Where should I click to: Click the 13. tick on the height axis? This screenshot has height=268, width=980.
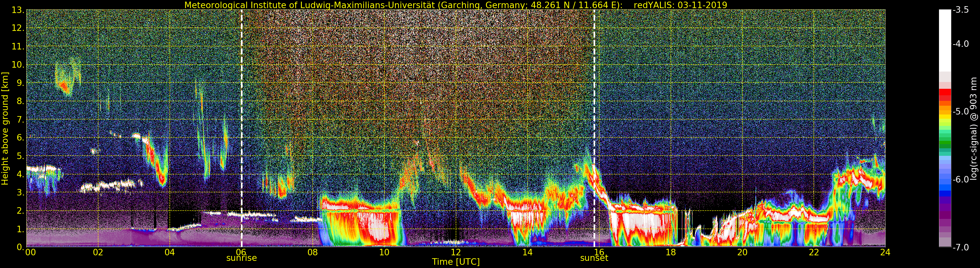coord(18,10)
